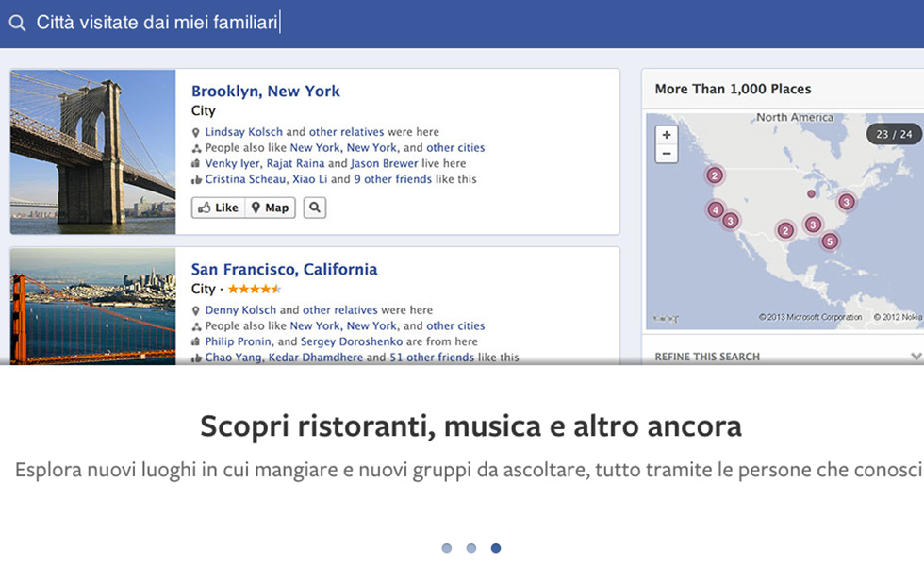
Task: Click the Golden Gate Bridge thumbnail
Action: tap(92, 307)
